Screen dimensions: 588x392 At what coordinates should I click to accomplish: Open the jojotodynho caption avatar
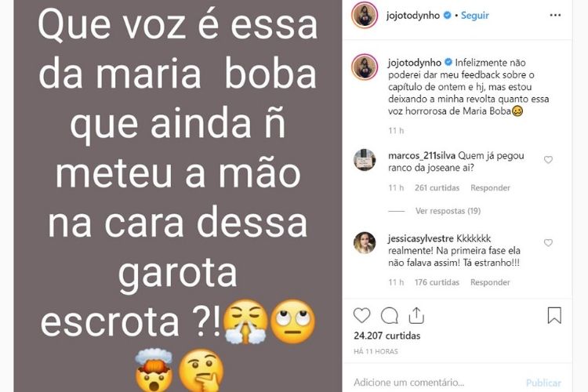(365, 67)
